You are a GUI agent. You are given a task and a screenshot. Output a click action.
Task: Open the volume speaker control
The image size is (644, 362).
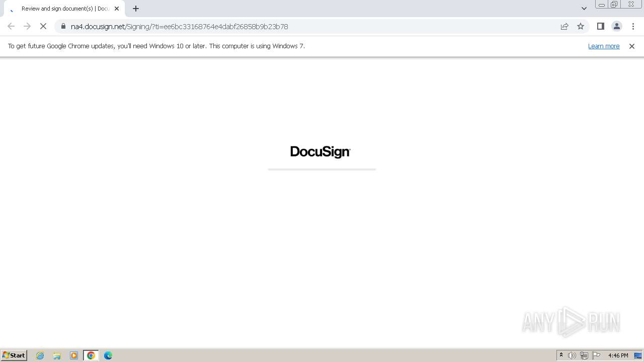572,355
